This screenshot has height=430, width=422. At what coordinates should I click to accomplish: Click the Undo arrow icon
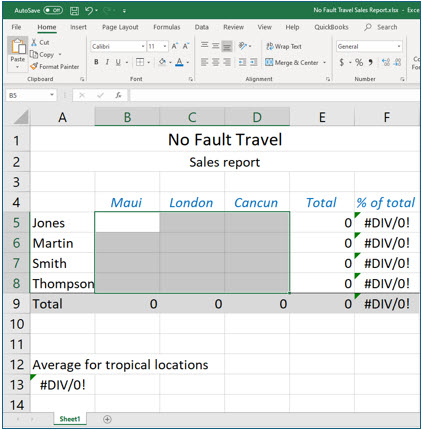click(x=89, y=11)
